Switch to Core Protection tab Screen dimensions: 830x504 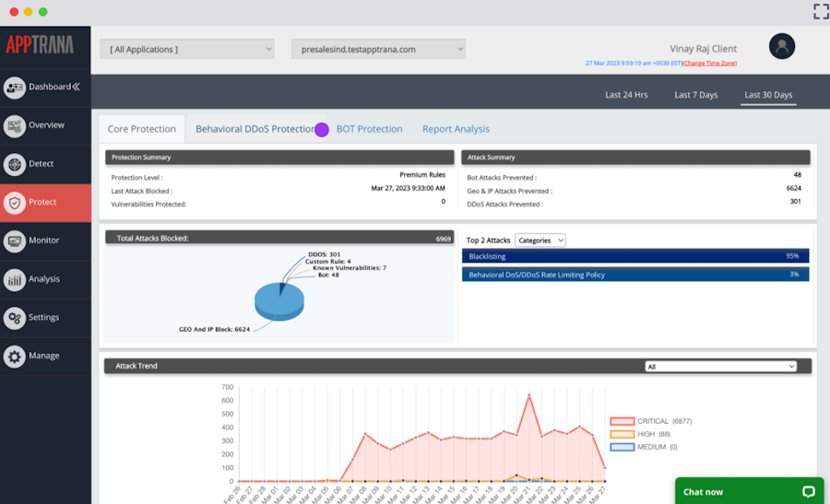pyautogui.click(x=141, y=129)
